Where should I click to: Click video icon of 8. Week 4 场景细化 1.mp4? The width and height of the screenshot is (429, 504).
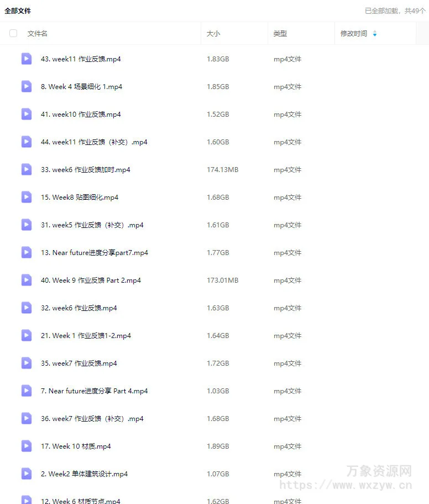tap(27, 86)
